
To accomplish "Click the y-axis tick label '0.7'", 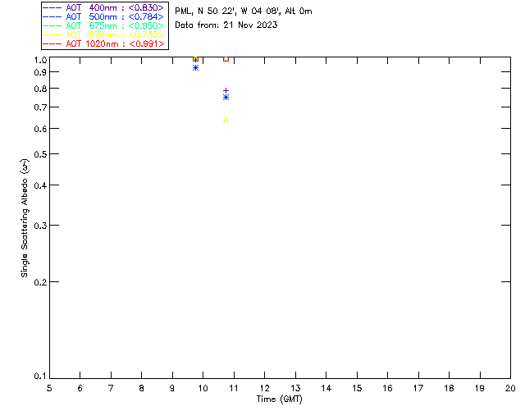I will [x=40, y=107].
